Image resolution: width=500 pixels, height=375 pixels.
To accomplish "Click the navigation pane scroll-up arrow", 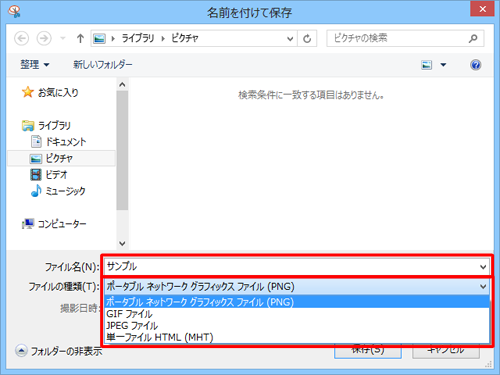I will tap(122, 85).
